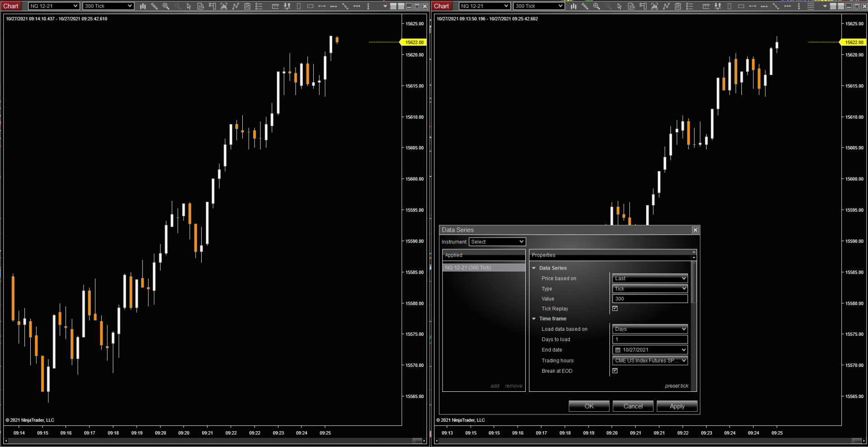This screenshot has width=868, height=447.
Task: Select ruler tool in right chart toolbar
Action: pyautogui.click(x=706, y=6)
